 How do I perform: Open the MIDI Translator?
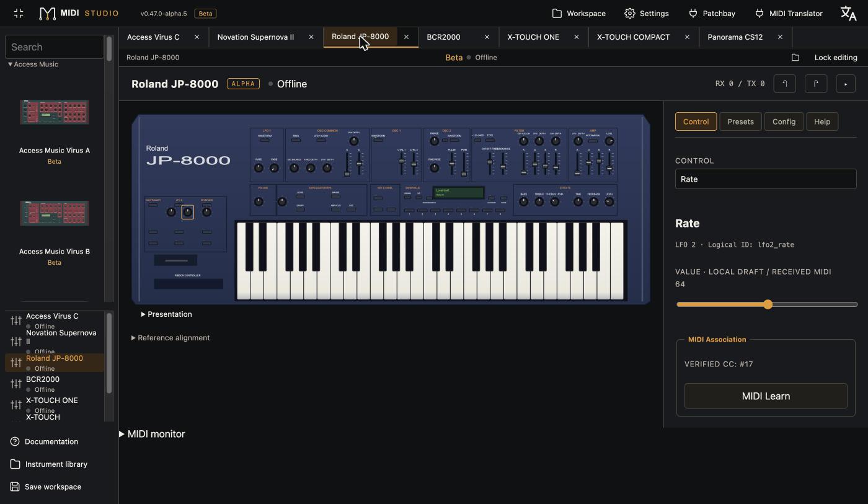coord(788,14)
